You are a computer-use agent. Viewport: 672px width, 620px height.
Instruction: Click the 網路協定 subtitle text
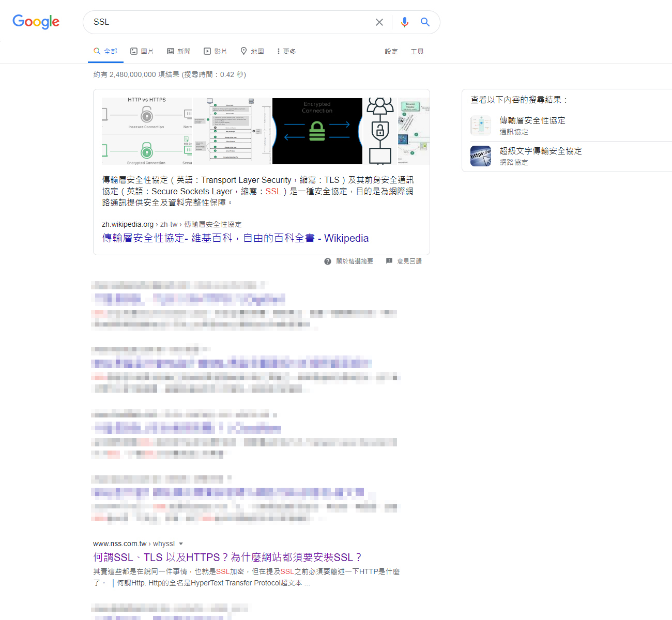point(514,162)
